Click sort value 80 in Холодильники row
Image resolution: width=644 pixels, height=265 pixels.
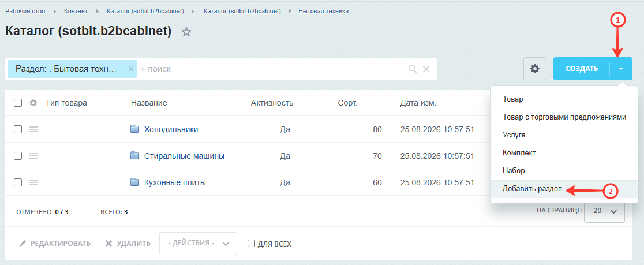point(377,129)
